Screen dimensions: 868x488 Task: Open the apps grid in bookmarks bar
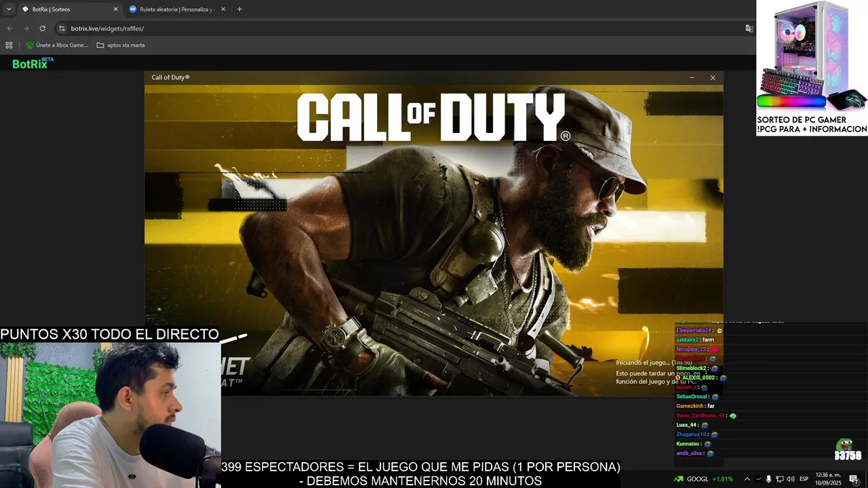click(x=9, y=45)
